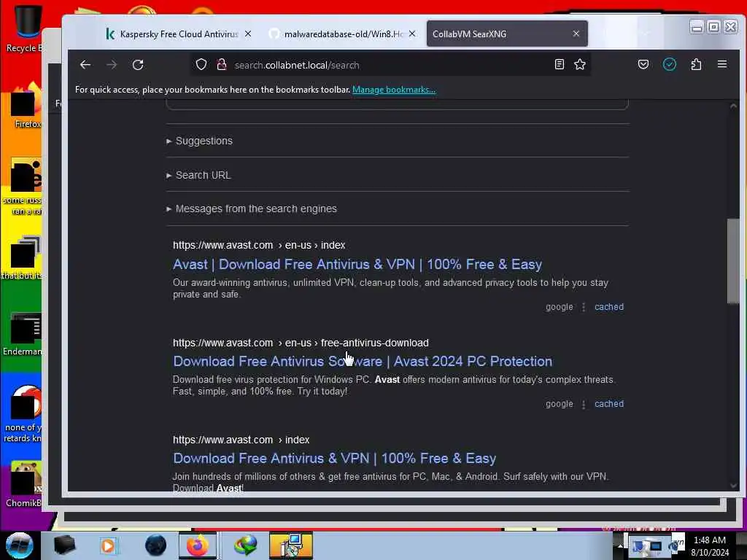The image size is (747, 560).
Task: Close the CollabVM SearXNG tab
Action: point(576,34)
